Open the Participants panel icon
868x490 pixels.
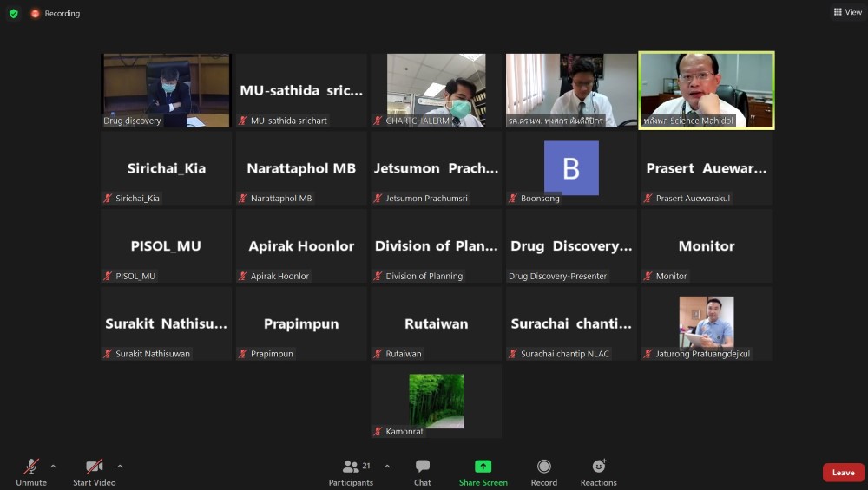pos(351,467)
